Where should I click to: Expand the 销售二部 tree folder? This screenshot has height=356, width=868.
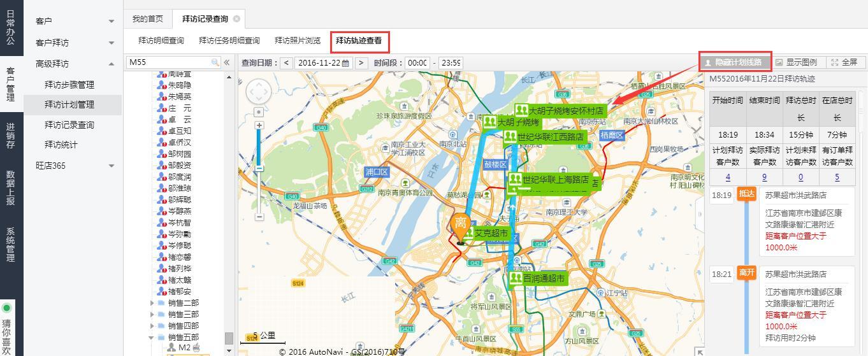(x=152, y=303)
